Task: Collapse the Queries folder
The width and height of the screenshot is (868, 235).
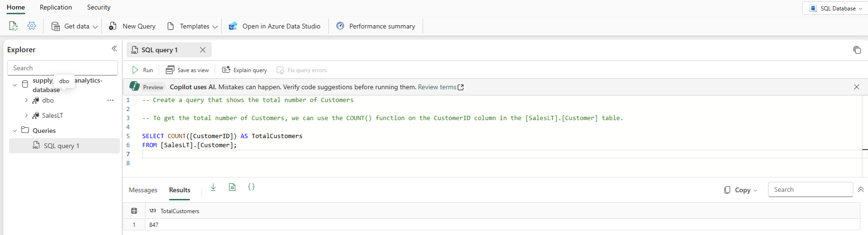Action: [x=15, y=131]
